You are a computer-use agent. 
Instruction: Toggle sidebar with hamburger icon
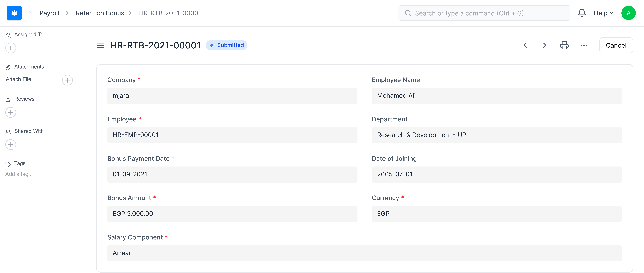coord(101,45)
